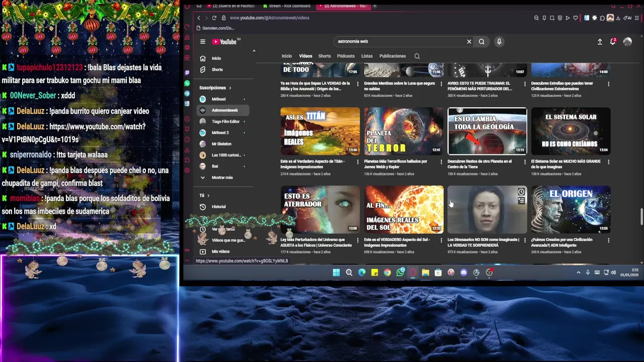Open the YouTube hamburger menu
644x362 pixels.
tap(202, 42)
